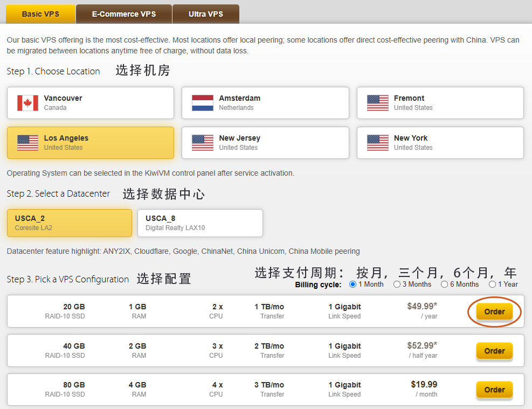Image resolution: width=532 pixels, height=409 pixels.
Task: Select the Basic VPS tab
Action: (x=40, y=14)
